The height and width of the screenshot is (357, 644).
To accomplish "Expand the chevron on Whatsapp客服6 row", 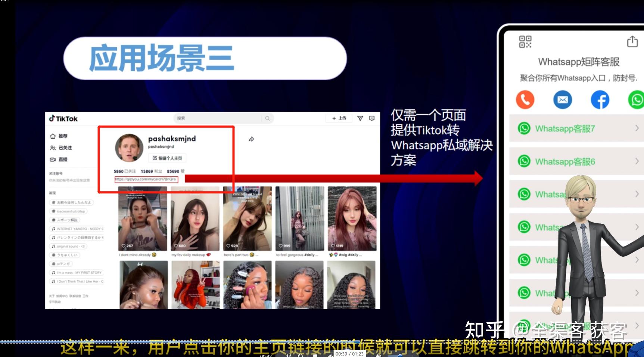I will [x=637, y=161].
